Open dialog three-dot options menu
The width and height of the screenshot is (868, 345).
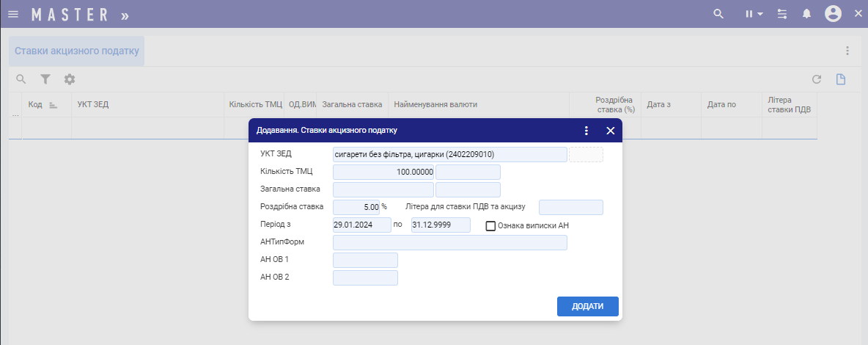[586, 131]
